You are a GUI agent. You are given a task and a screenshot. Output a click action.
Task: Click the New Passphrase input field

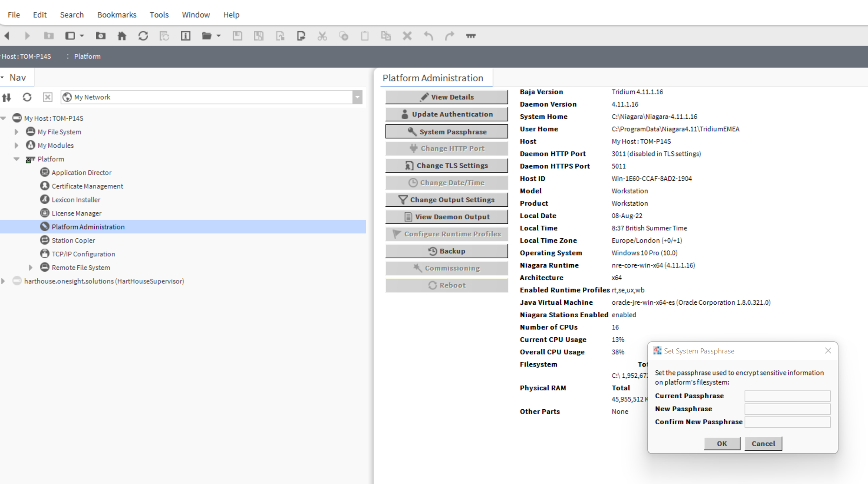(787, 409)
